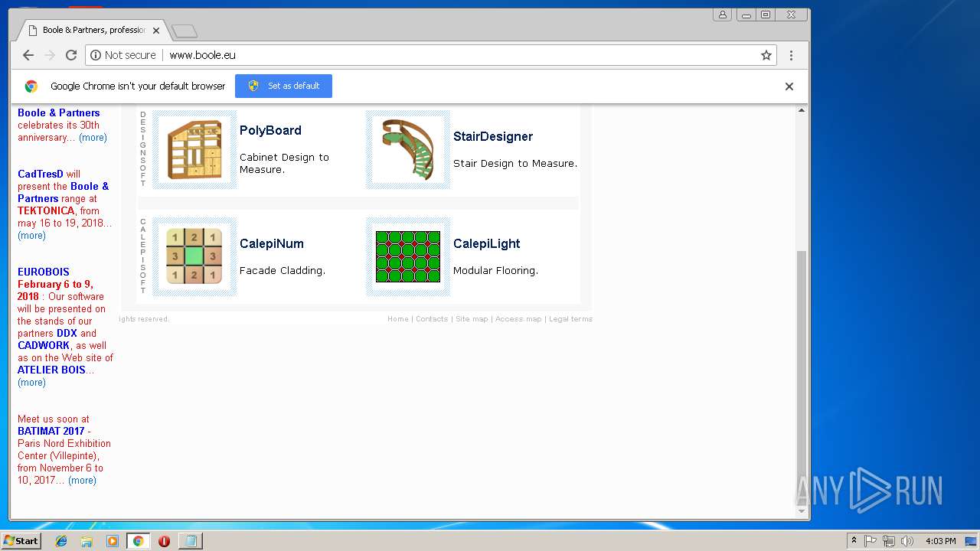Click the browser forward arrow
The height and width of the screenshot is (551, 980).
pyautogui.click(x=50, y=55)
